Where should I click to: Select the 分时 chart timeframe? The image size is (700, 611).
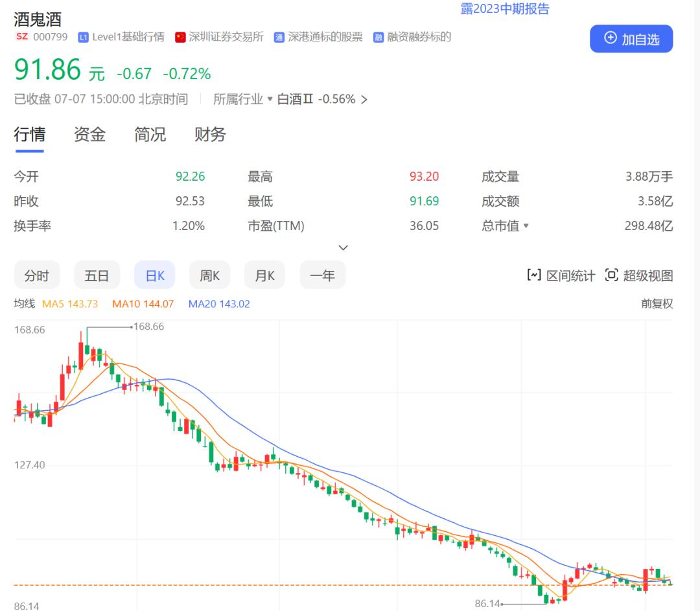point(36,275)
